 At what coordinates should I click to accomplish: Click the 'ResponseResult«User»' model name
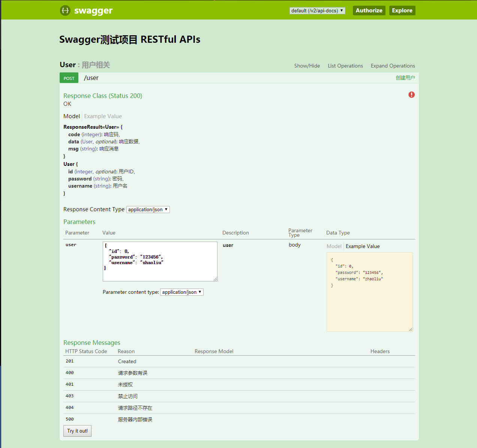coord(91,127)
